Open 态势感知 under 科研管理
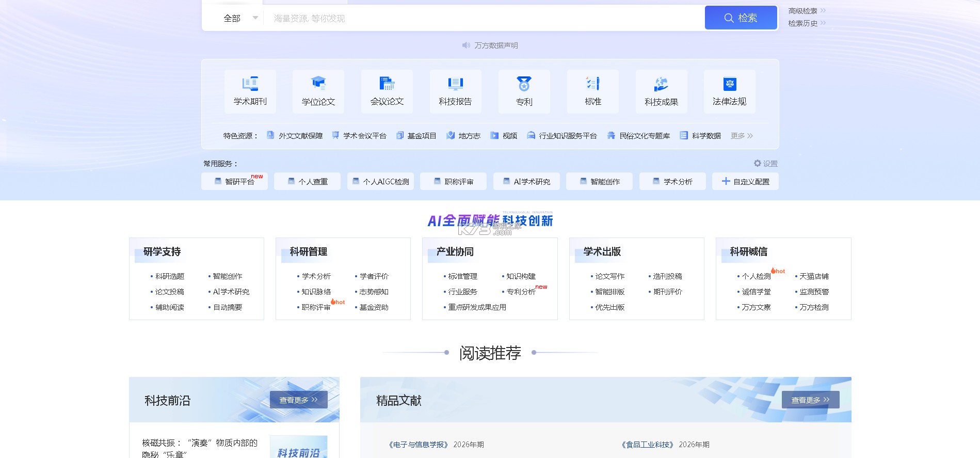Image resolution: width=980 pixels, height=458 pixels. (374, 292)
